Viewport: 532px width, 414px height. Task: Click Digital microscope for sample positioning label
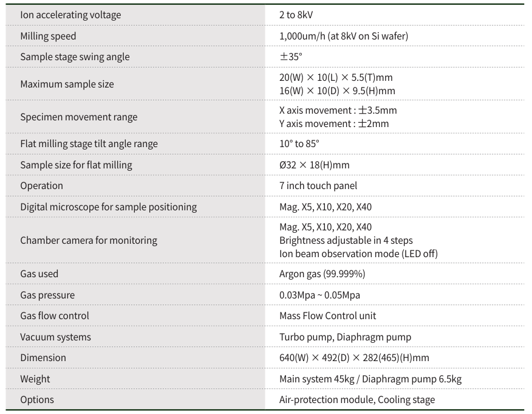[x=108, y=207]
